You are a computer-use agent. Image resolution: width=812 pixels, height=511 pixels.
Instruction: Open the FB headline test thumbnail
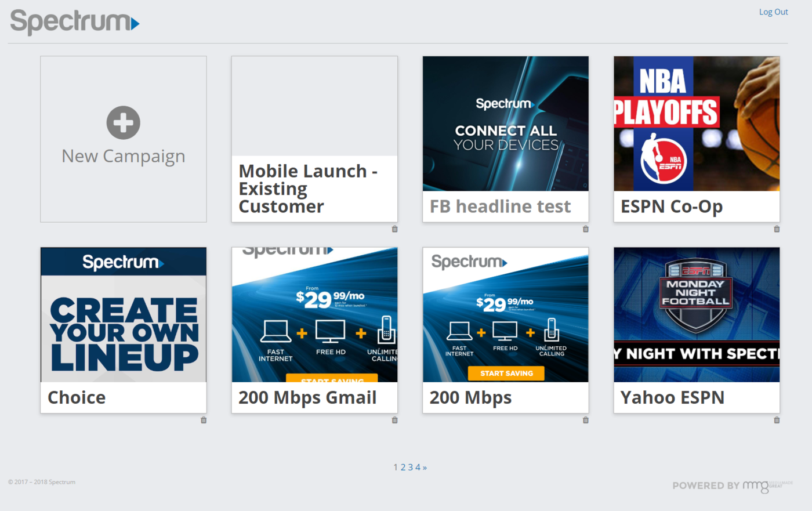click(506, 124)
